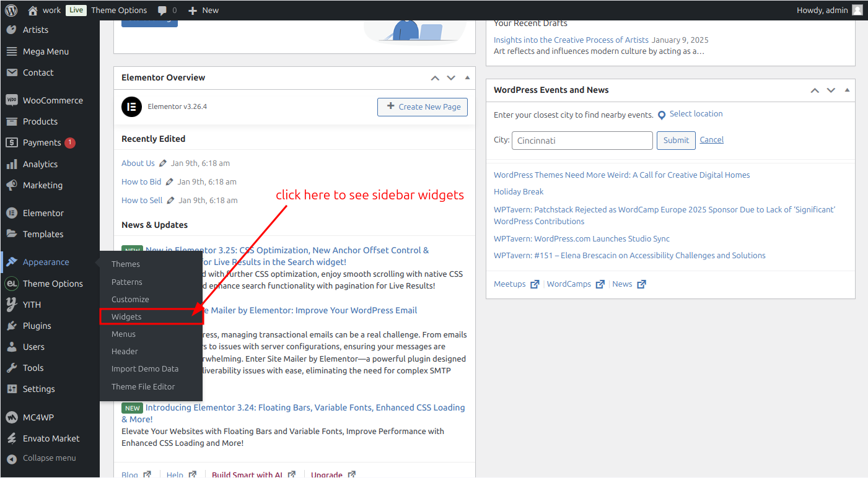Click the MC4WP sidebar icon
868x478 pixels.
[x=11, y=417]
